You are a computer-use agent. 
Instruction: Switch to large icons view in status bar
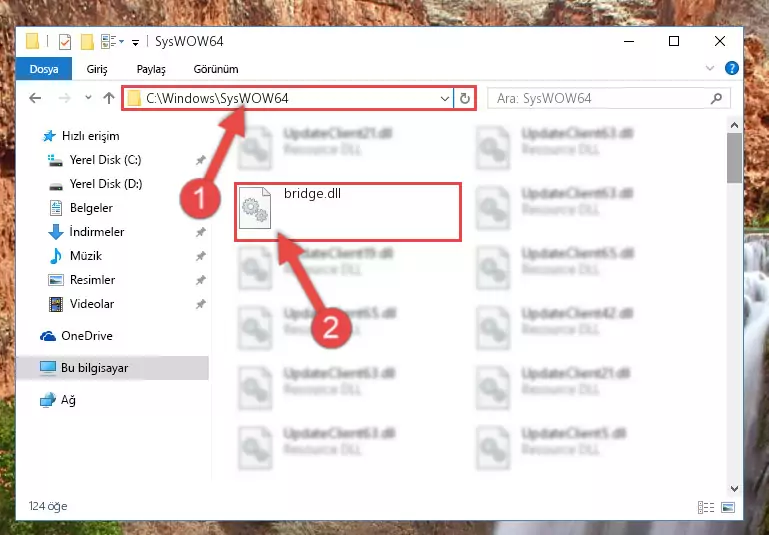(728, 508)
